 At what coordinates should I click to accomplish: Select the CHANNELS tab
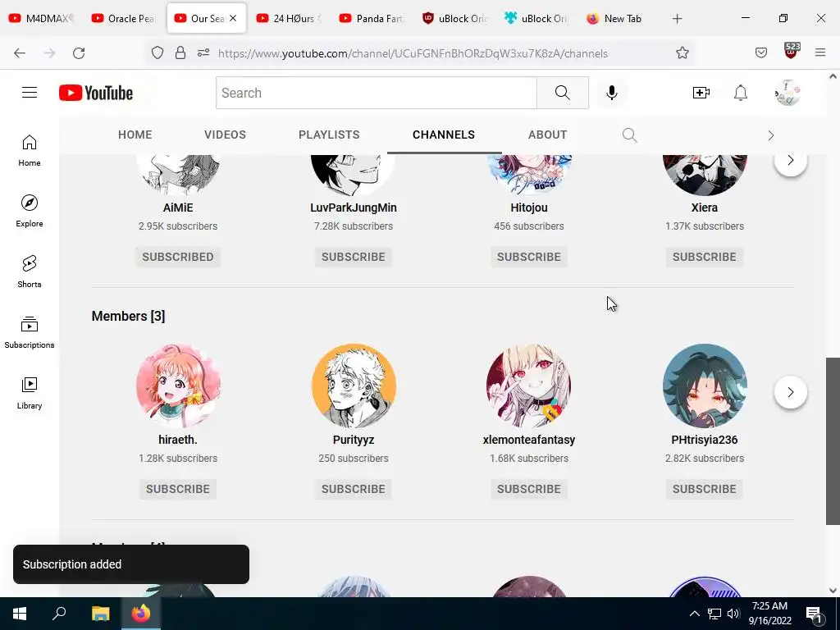pos(444,135)
